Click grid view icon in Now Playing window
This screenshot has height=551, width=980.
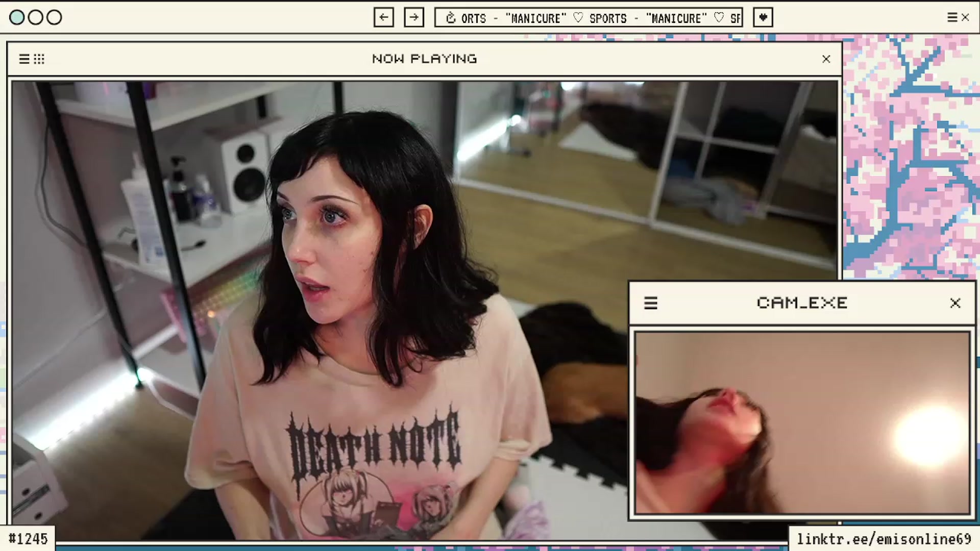point(39,59)
